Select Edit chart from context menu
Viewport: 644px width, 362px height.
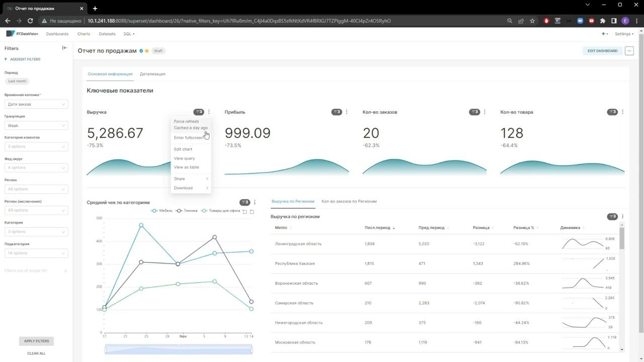click(183, 149)
